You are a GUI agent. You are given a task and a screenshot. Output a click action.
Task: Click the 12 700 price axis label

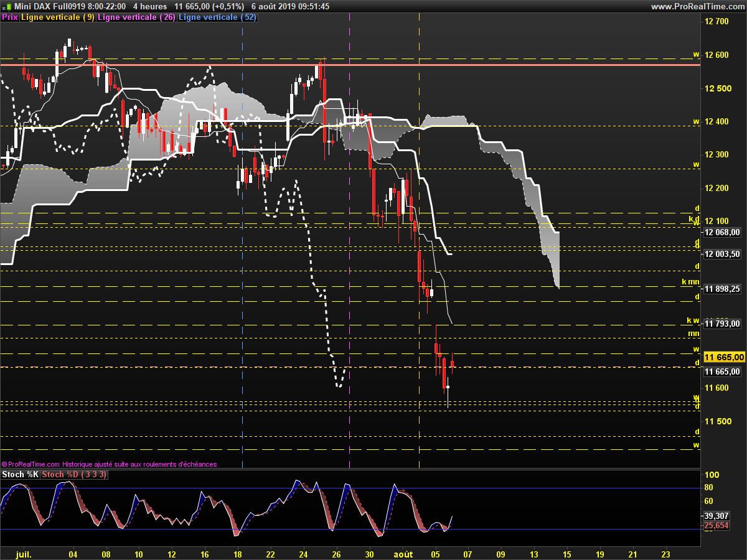[x=716, y=22]
